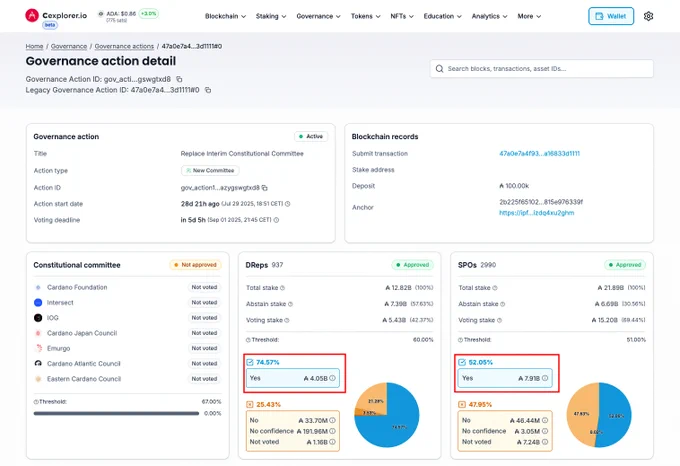Click info icon beside SPOs No confidence ₳3.05M
This screenshot has width=680, height=466.
[545, 431]
